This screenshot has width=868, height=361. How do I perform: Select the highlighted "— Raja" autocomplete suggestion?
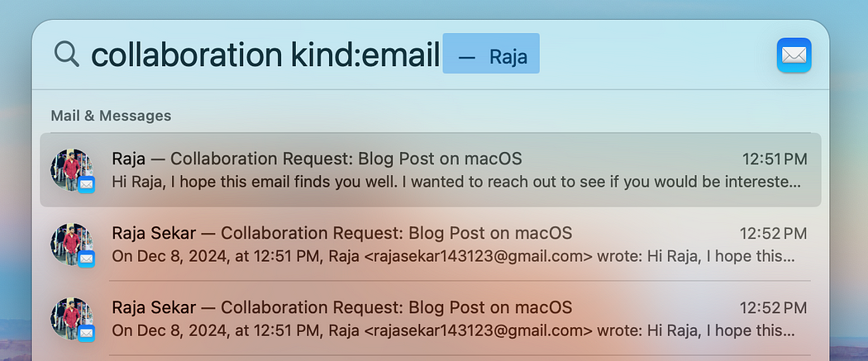(x=491, y=56)
